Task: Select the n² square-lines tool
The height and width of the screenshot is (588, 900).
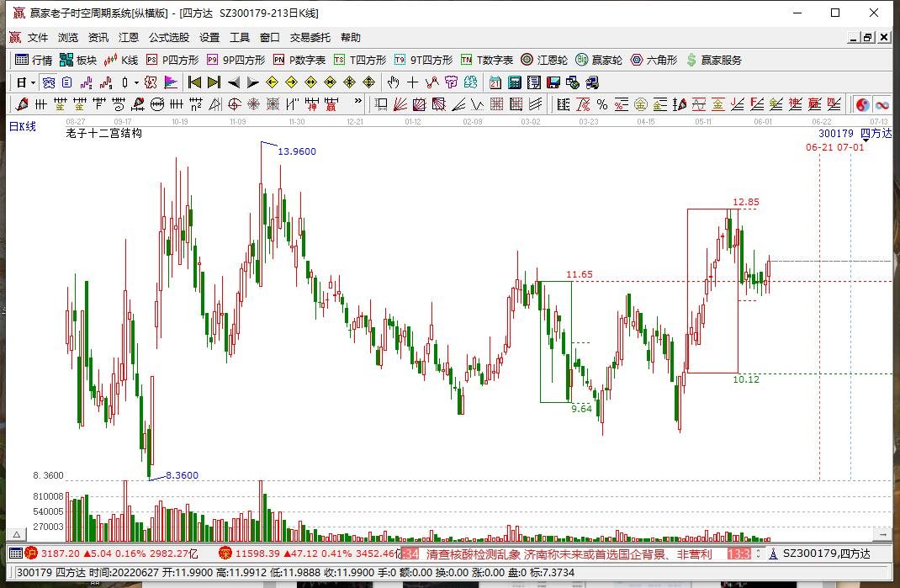Action: (x=196, y=104)
